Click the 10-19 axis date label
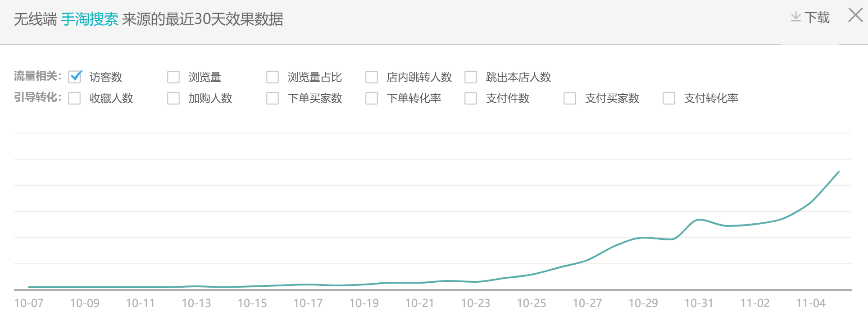868x326 pixels. (x=364, y=303)
